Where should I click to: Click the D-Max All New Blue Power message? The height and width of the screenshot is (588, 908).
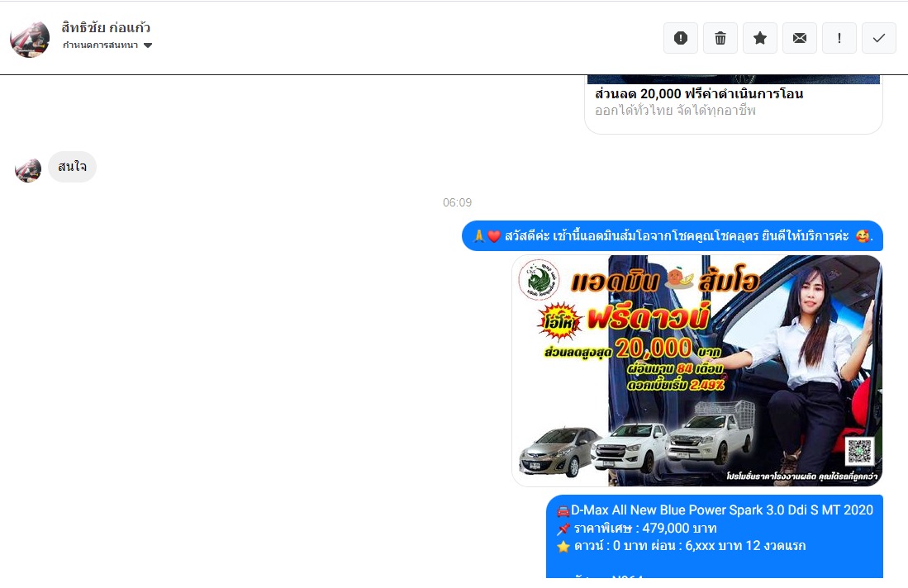coord(715,536)
